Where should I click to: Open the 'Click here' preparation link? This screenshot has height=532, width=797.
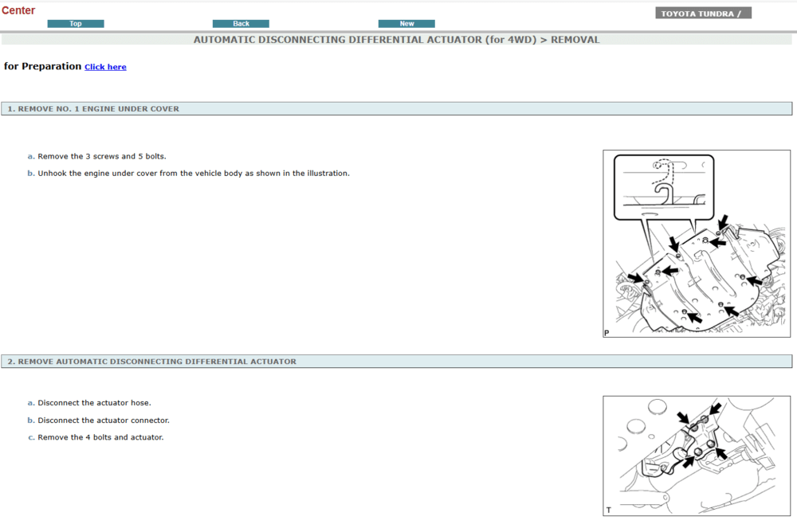click(x=105, y=67)
